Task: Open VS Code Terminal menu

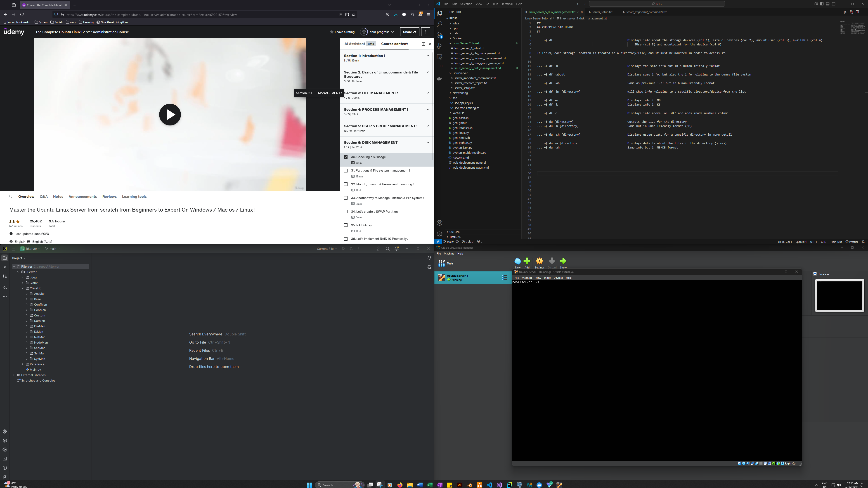Action: tap(507, 4)
